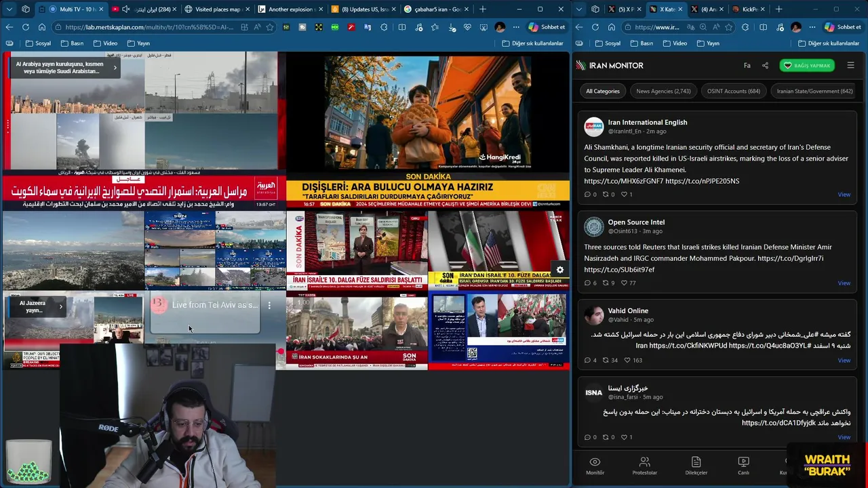Open home page in Multi TV window
The height and width of the screenshot is (488, 868).
click(41, 27)
